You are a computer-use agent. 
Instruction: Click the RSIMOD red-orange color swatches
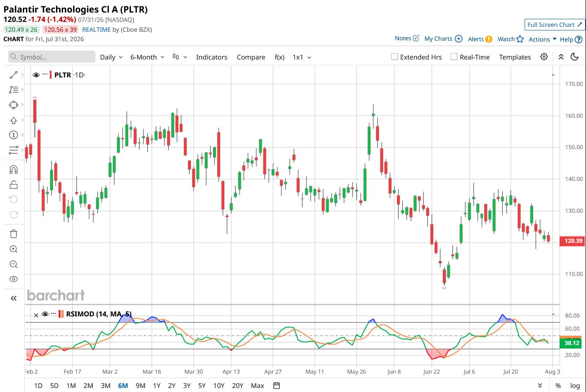point(61,314)
